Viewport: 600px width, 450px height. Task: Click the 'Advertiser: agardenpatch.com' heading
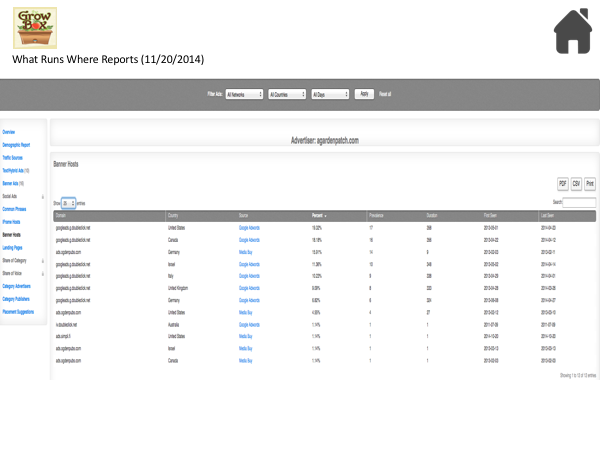tap(324, 141)
